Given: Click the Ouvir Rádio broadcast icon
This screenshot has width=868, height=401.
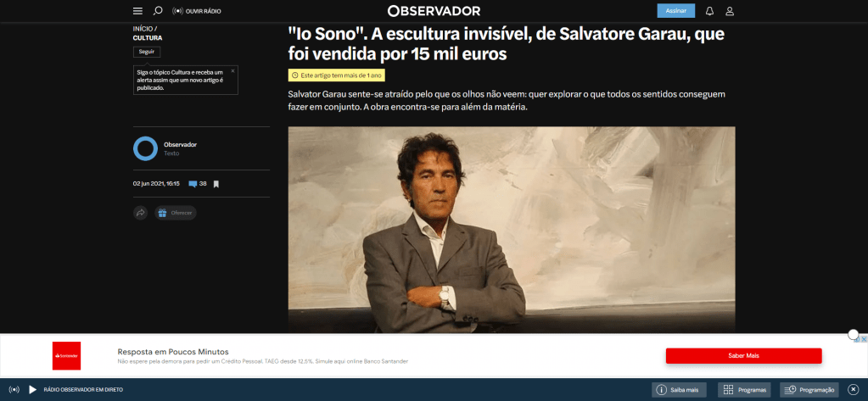Looking at the screenshot, I should pyautogui.click(x=177, y=11).
